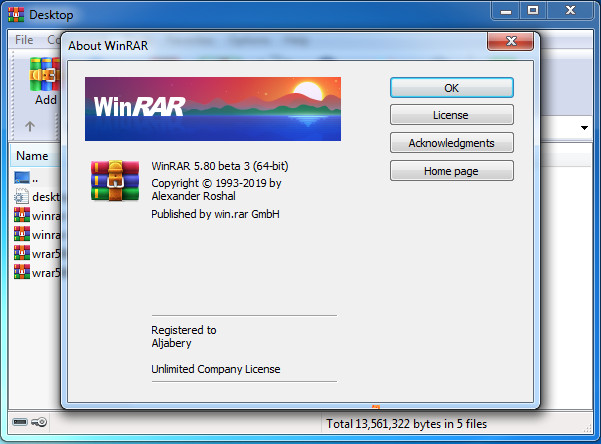Select the second 'winra' archive file
The width and height of the screenshot is (601, 444).
click(x=37, y=234)
